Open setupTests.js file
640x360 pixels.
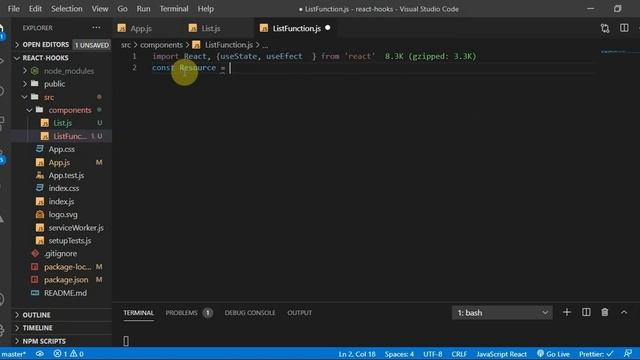tap(70, 240)
